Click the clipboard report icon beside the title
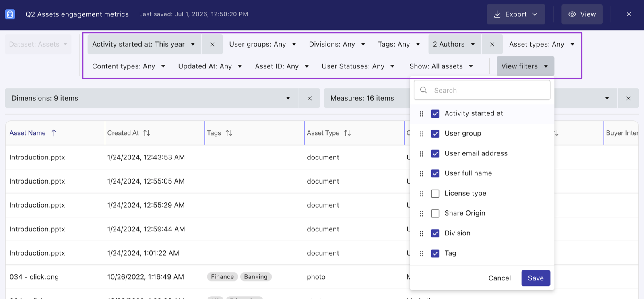The height and width of the screenshot is (299, 644). pyautogui.click(x=10, y=14)
